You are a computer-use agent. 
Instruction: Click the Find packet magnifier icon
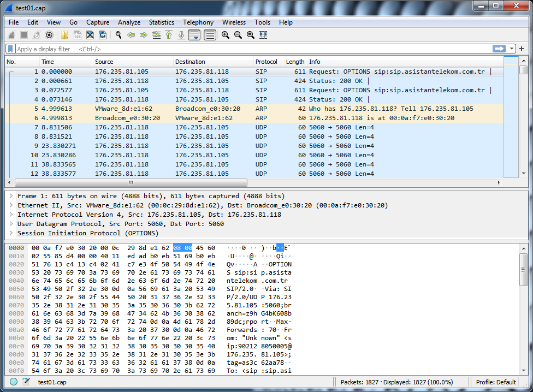click(118, 35)
